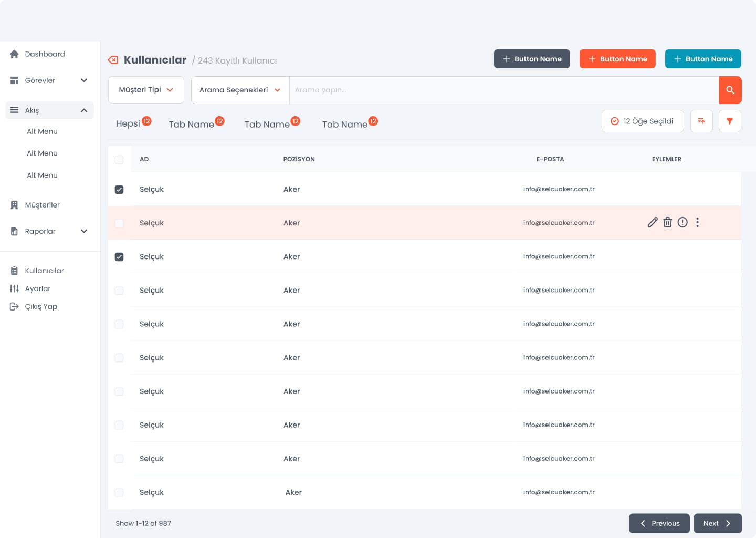The height and width of the screenshot is (538, 756).
Task: Click Show 1-12 of 987 text
Action: pyautogui.click(x=143, y=523)
